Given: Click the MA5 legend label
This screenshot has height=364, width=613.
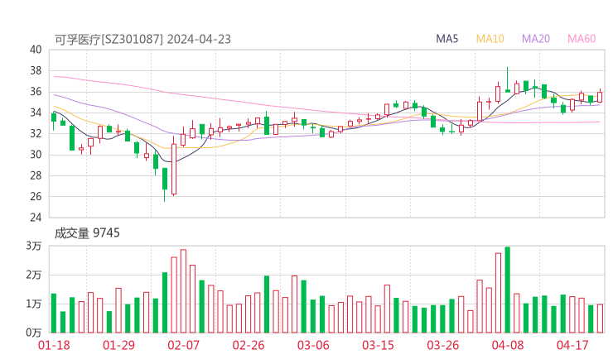Looking at the screenshot, I should tap(446, 39).
